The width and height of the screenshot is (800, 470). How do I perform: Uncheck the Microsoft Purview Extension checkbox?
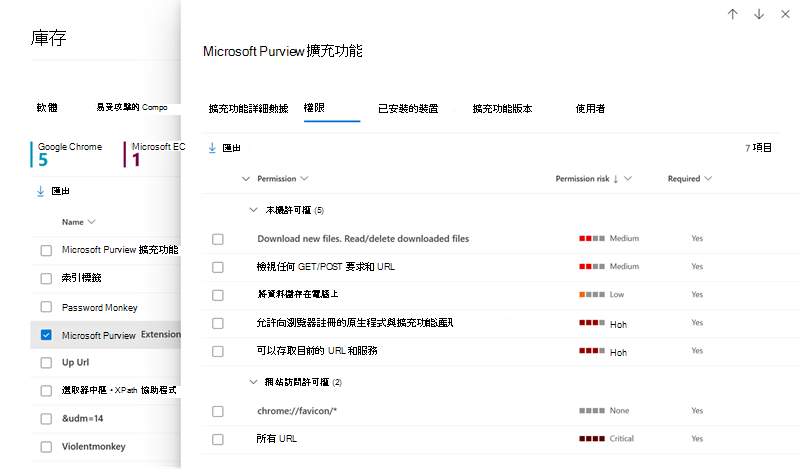click(x=46, y=335)
